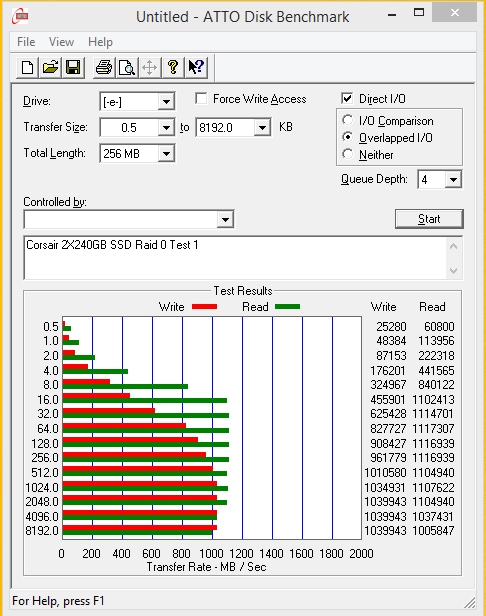Expand the Queue Depth dropdown
Viewport: 486px width, 616px height.
coord(453,180)
